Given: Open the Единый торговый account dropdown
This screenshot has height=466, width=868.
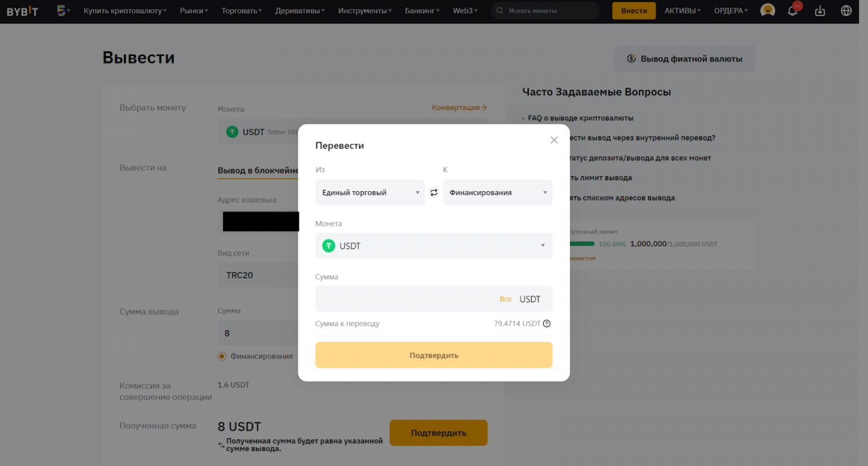Looking at the screenshot, I should click(370, 192).
